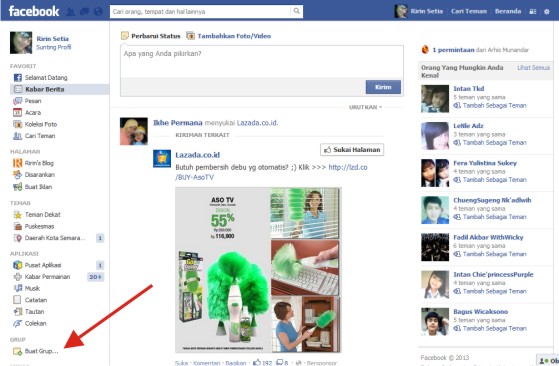The image size is (559, 366).
Task: Click Tambah Sebagai Teman for Intan Tkd
Action: (x=490, y=105)
